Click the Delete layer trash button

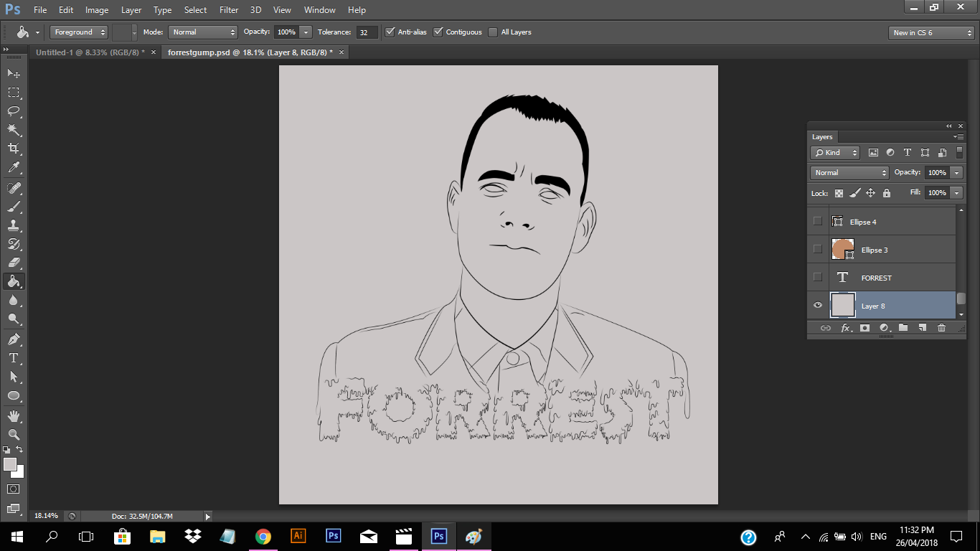tap(941, 327)
